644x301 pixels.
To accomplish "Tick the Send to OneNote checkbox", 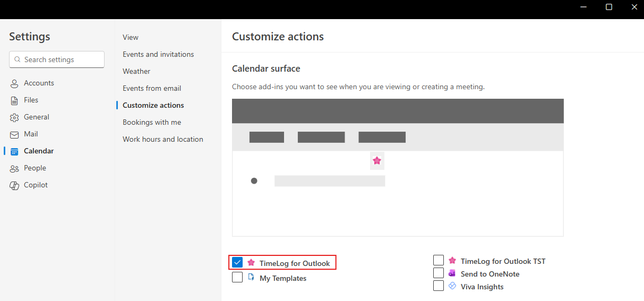I will [x=439, y=273].
